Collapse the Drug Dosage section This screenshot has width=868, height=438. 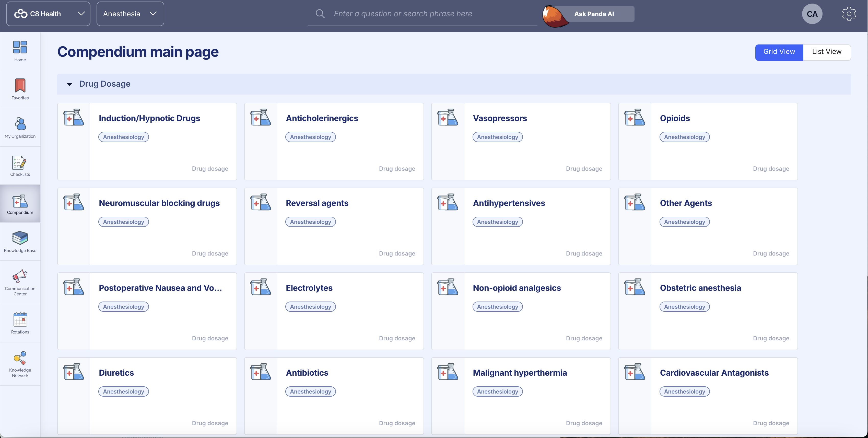69,84
